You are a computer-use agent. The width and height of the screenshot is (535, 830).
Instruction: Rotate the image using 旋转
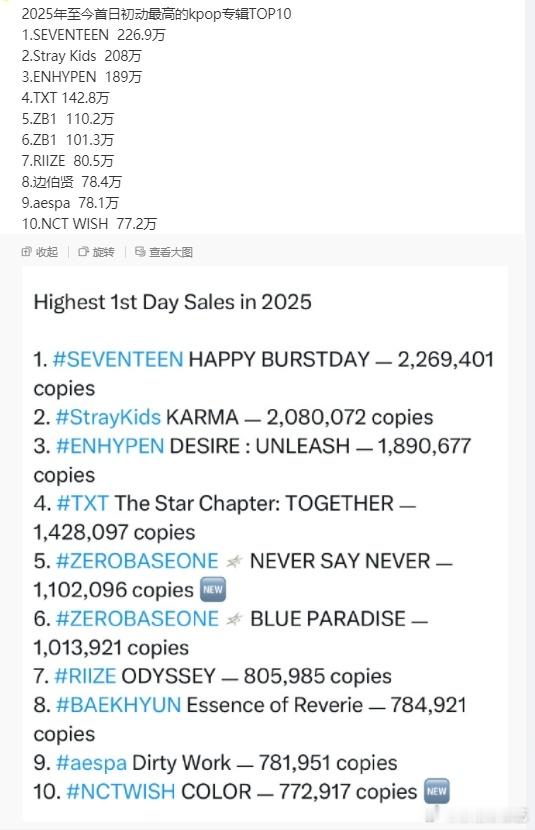point(103,252)
